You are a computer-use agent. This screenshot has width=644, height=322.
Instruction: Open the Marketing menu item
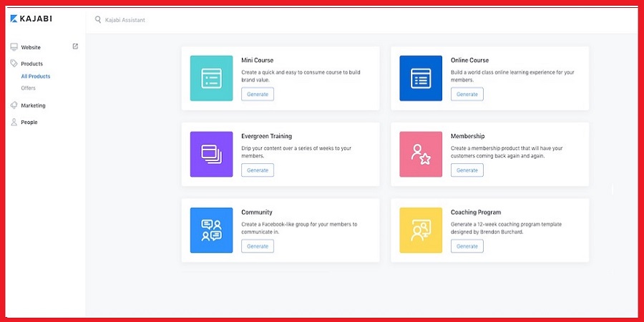click(x=33, y=106)
